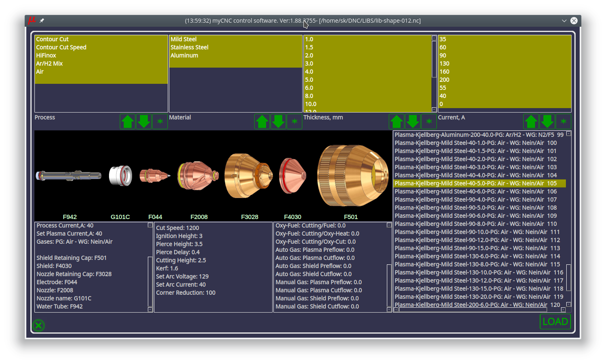The height and width of the screenshot is (364, 606).
Task: Click the Set Arc Voltage: 129 line
Action: pos(182,277)
